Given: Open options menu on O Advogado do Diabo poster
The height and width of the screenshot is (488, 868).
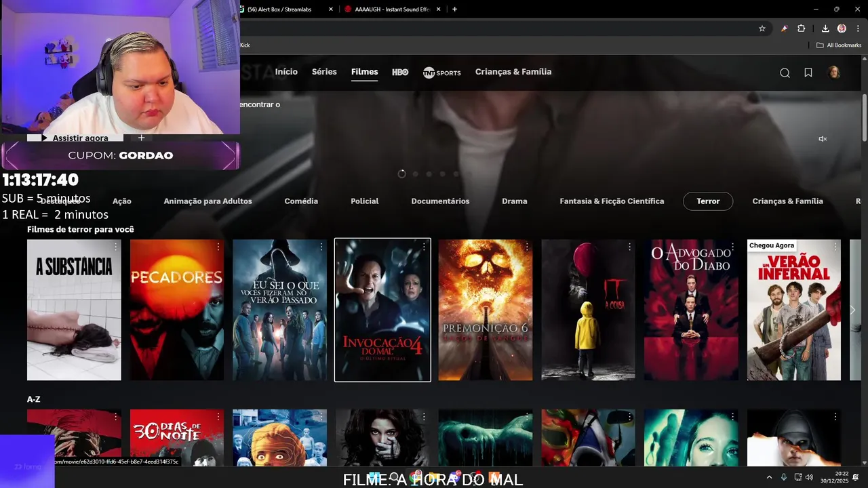Looking at the screenshot, I should pyautogui.click(x=732, y=247).
